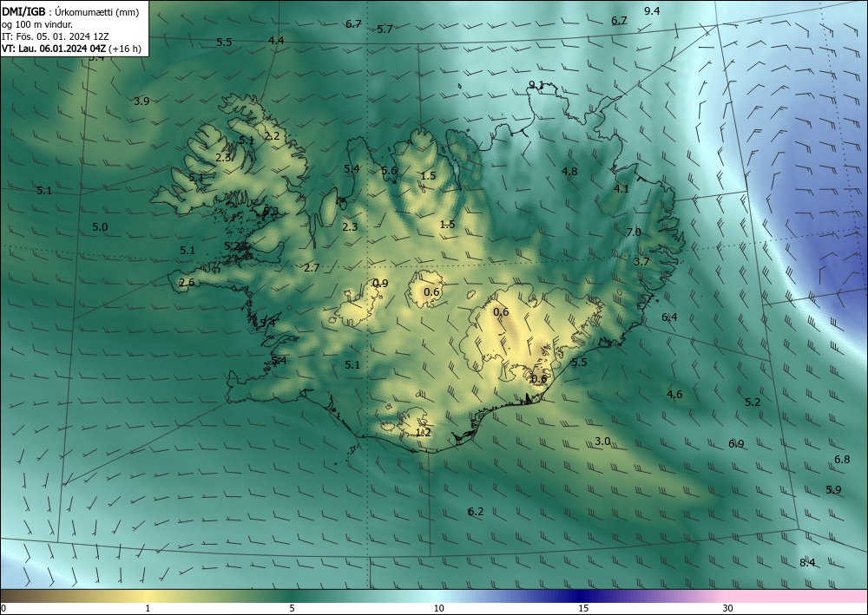
Task: Click the 0 tick label on the color scale
Action: [x=3, y=609]
